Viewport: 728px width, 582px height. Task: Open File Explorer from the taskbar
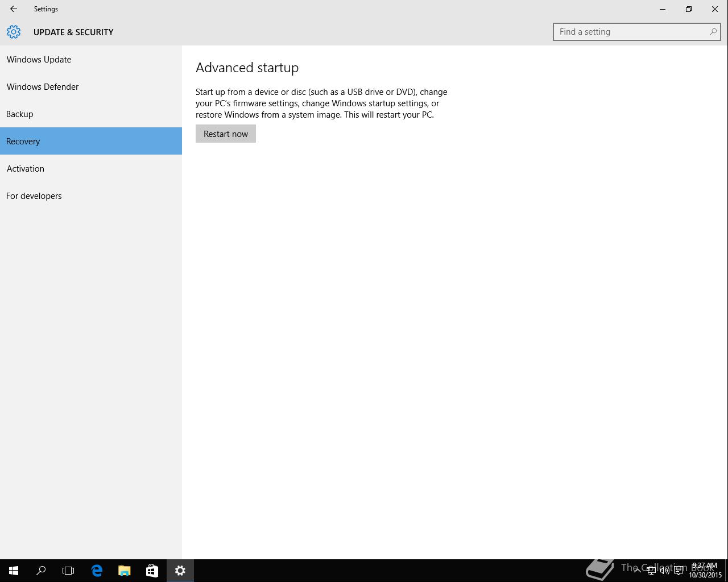(x=124, y=571)
